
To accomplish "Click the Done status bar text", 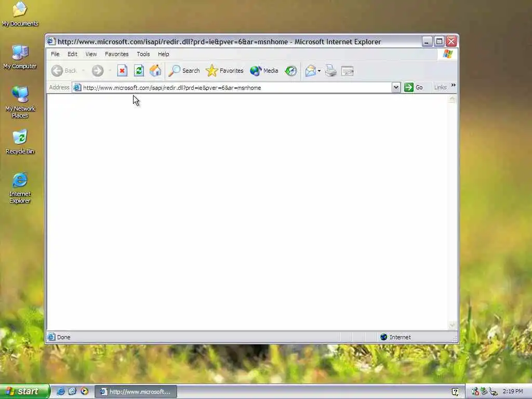I will pyautogui.click(x=64, y=337).
